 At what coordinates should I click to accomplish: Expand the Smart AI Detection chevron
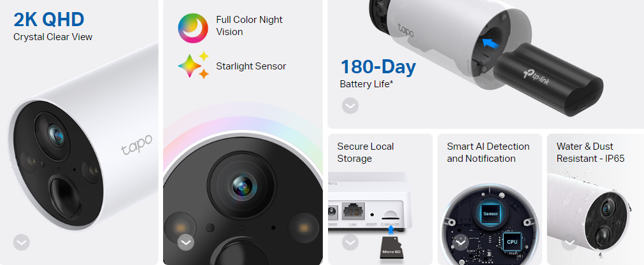[461, 243]
